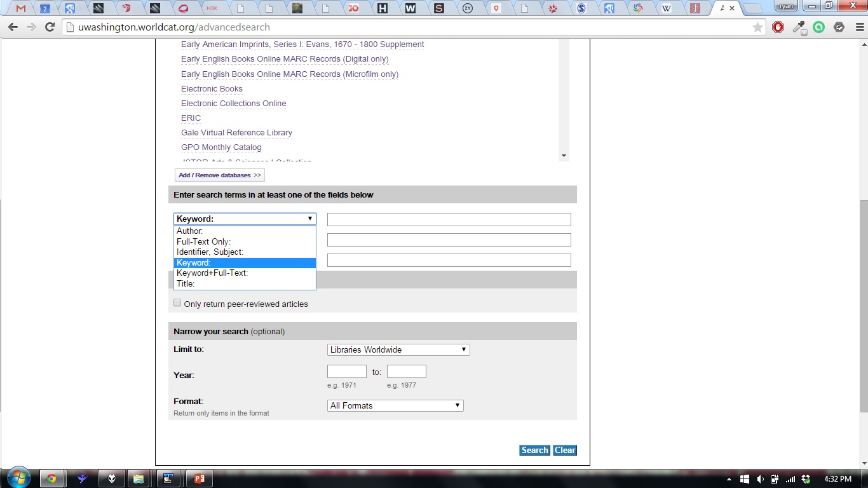Click the page scroll-down arrow
The image size is (868, 488).
[x=863, y=463]
